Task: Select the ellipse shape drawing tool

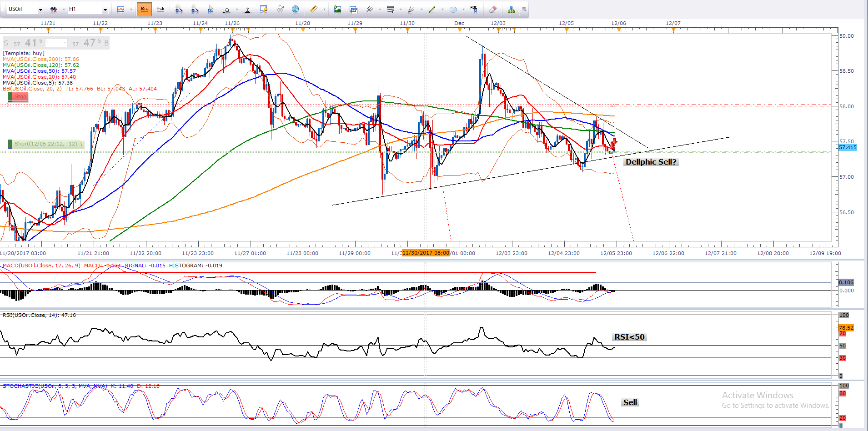Action: tap(453, 9)
